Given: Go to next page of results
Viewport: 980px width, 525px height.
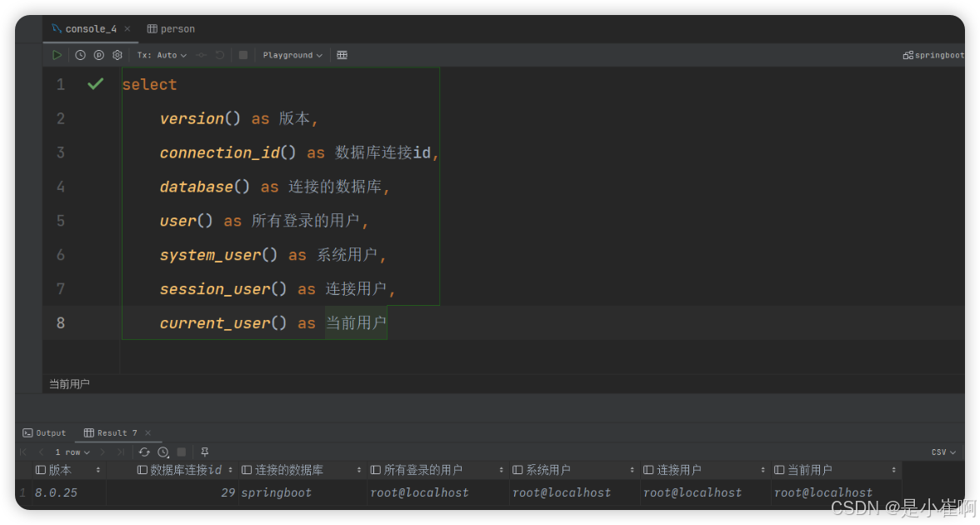Looking at the screenshot, I should [102, 452].
